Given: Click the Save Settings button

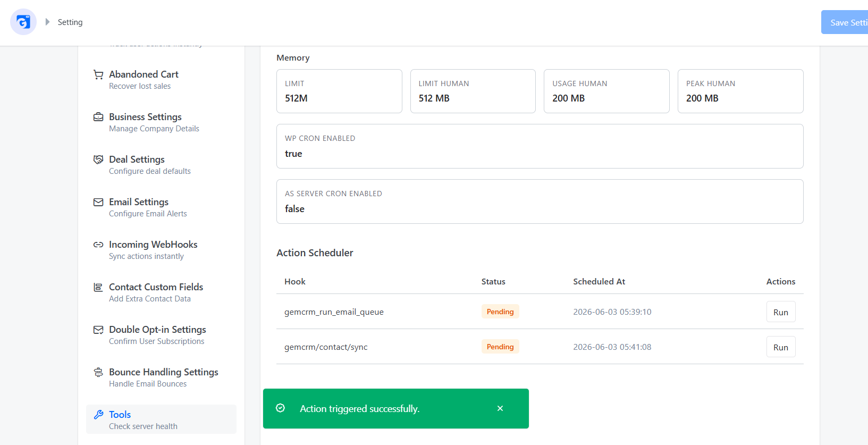Looking at the screenshot, I should coord(845,22).
